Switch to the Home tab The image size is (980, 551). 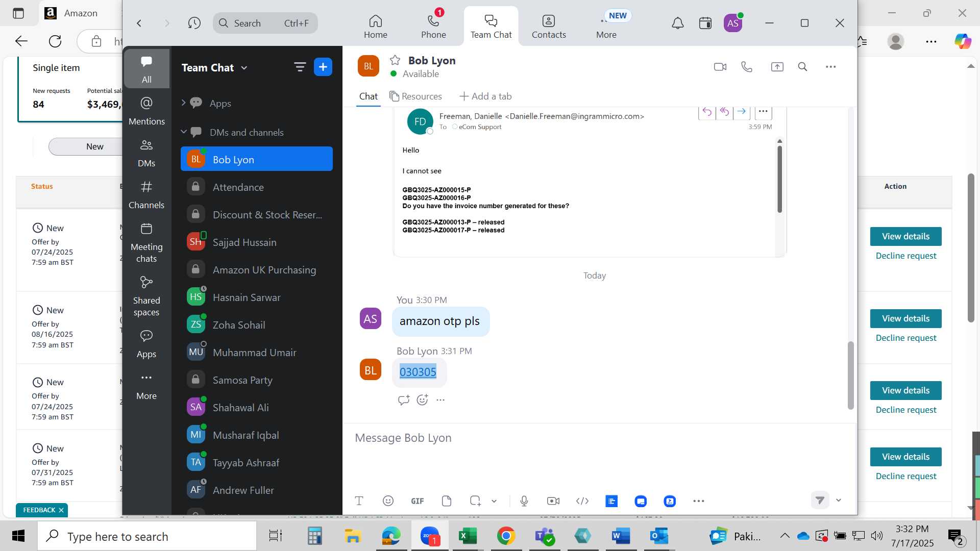click(x=376, y=27)
